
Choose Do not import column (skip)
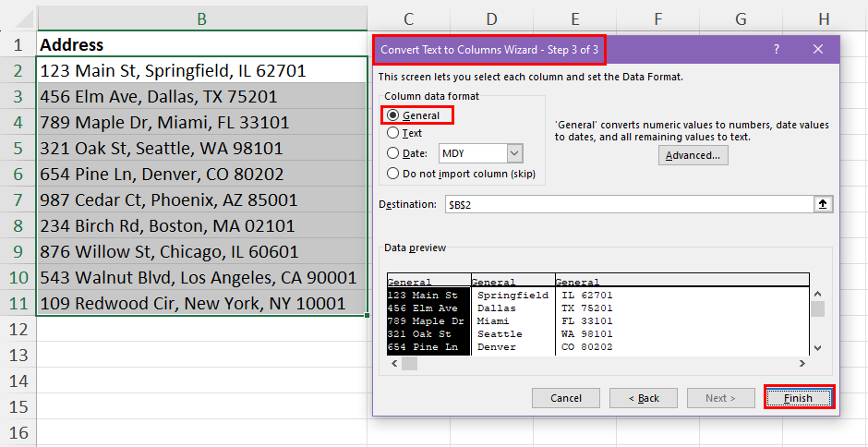(393, 174)
